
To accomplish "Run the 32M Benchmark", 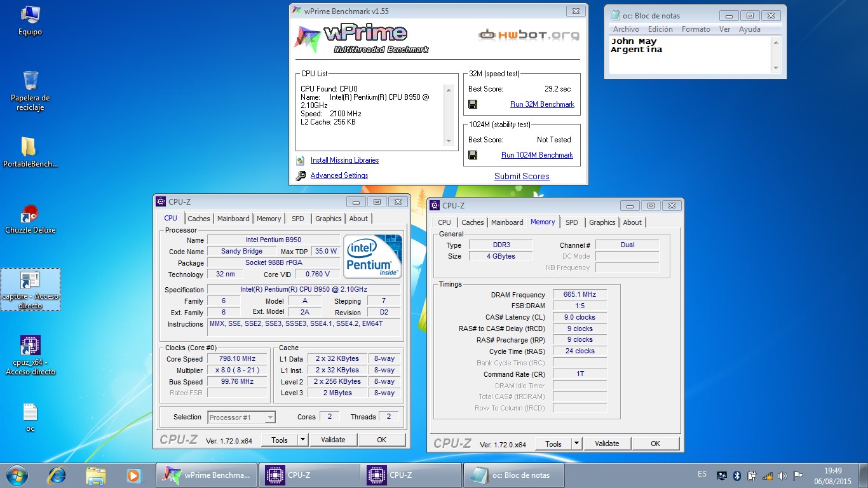I will coord(542,104).
